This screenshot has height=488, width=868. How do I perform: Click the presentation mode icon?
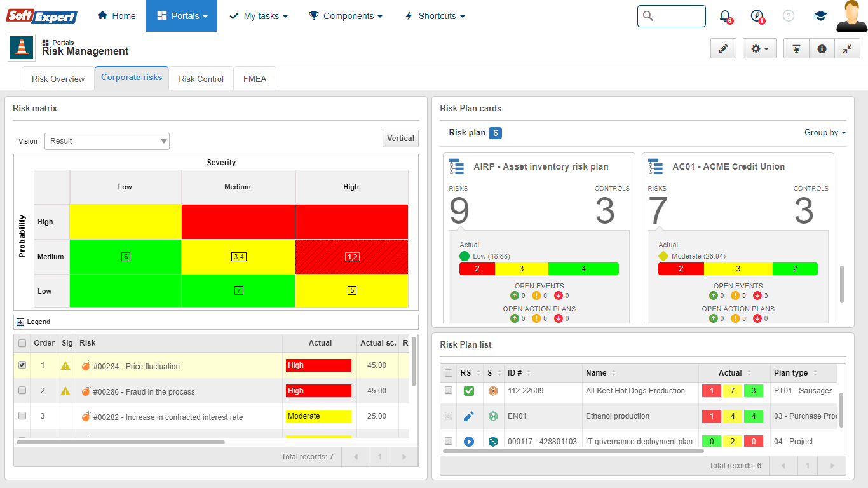click(796, 49)
